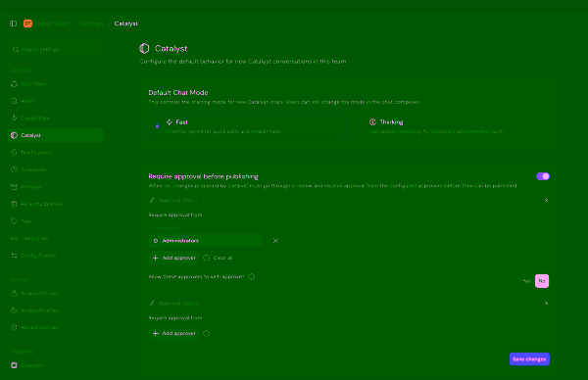The height and width of the screenshot is (380, 588).
Task: Go to Settings breadcrumb
Action: 91,24
